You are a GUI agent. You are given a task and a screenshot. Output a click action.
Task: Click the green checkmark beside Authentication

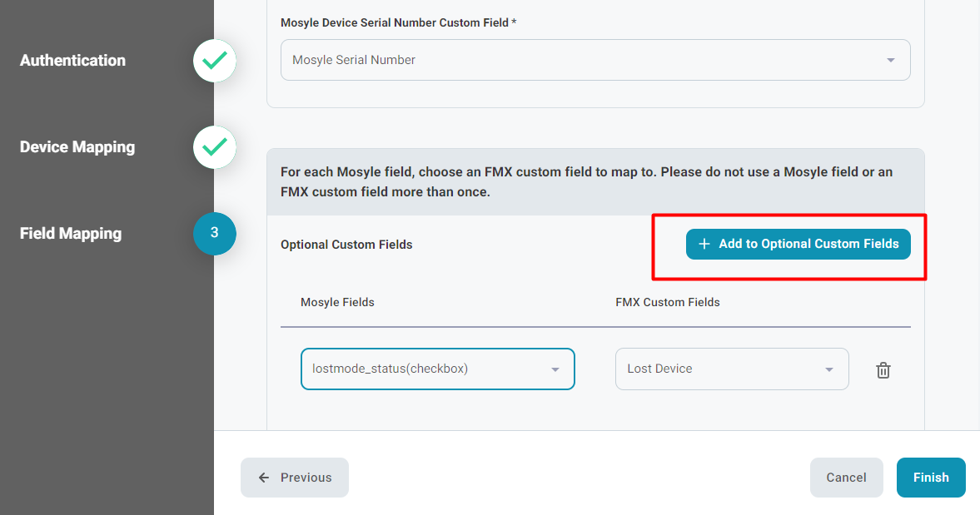click(214, 61)
